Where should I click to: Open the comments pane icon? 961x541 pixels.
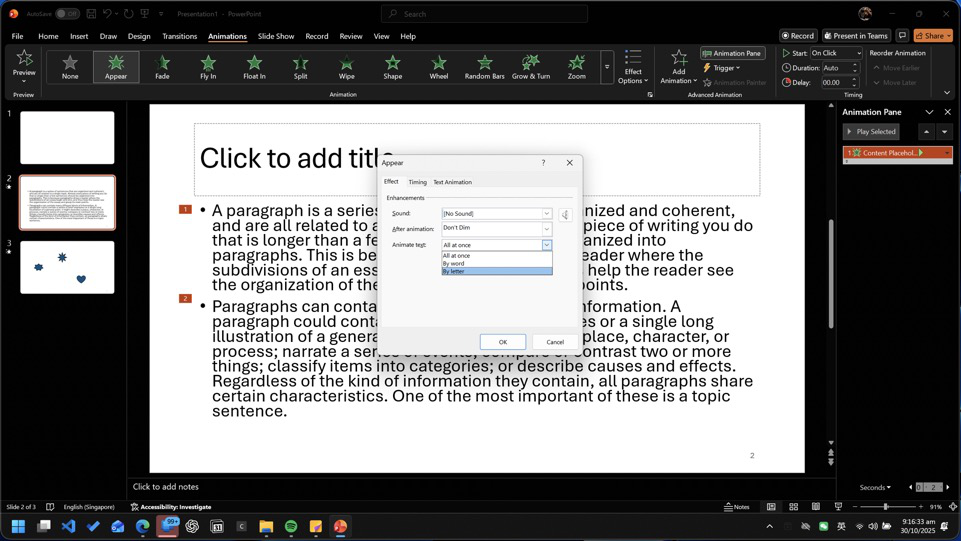pos(902,36)
